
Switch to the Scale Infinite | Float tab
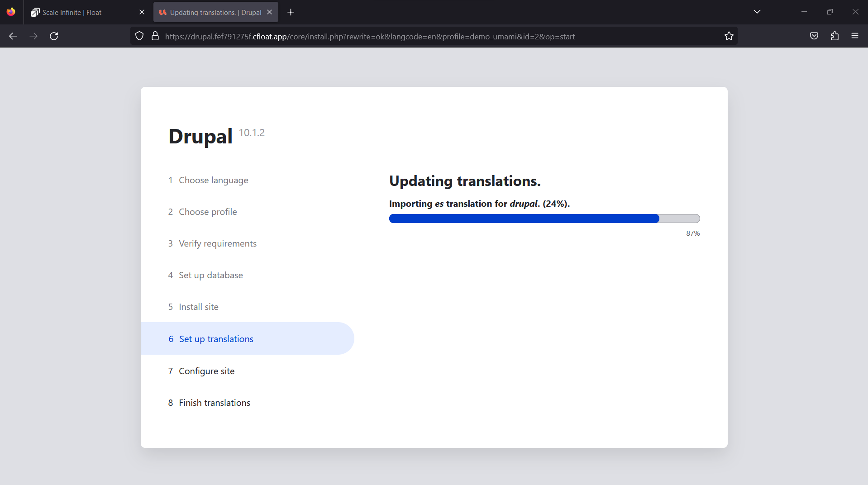[x=88, y=12]
